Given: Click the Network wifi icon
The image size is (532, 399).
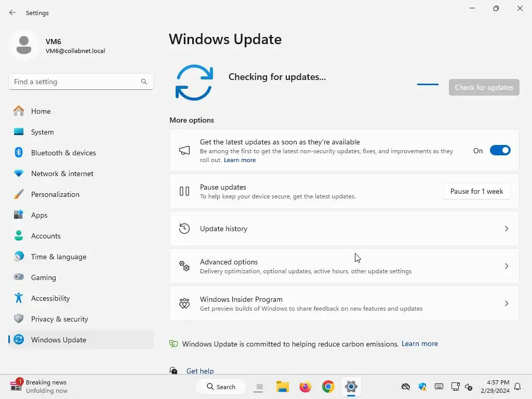Looking at the screenshot, I should tap(19, 174).
